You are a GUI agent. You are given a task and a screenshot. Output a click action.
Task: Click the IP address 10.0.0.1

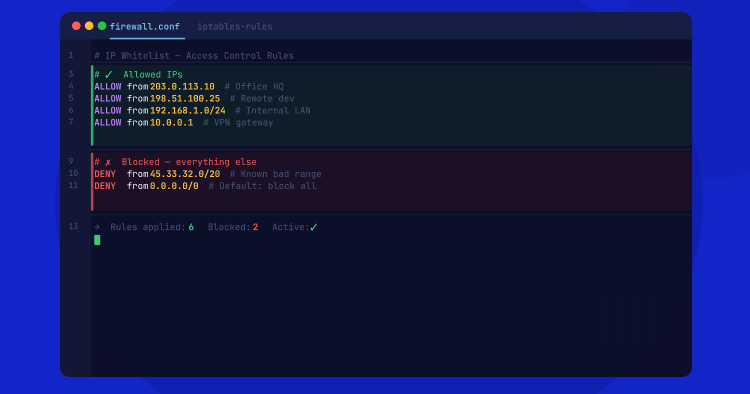172,122
